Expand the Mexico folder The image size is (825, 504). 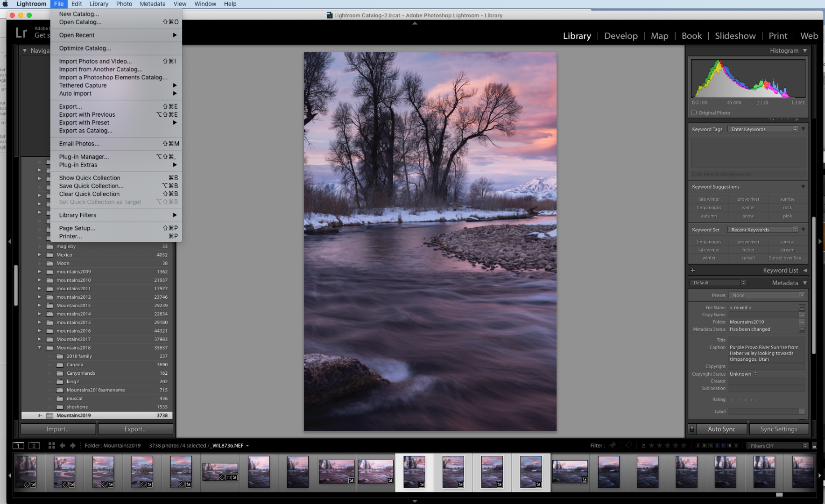39,255
